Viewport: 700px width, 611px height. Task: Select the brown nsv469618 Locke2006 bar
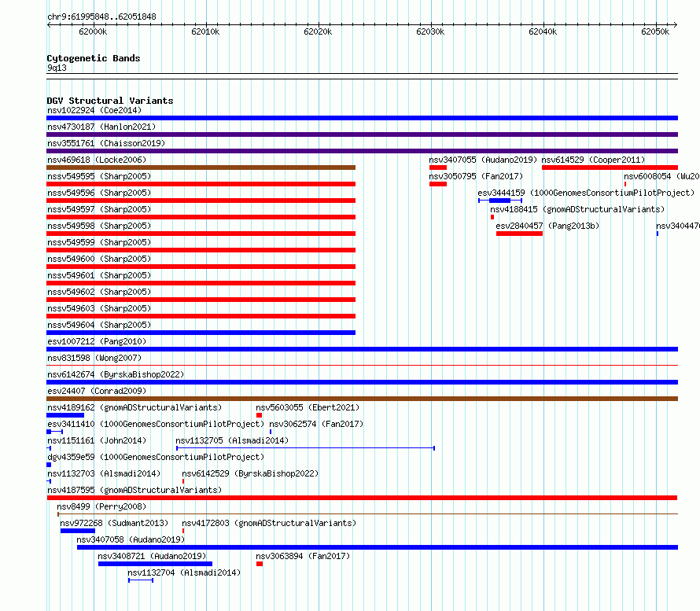click(x=201, y=167)
